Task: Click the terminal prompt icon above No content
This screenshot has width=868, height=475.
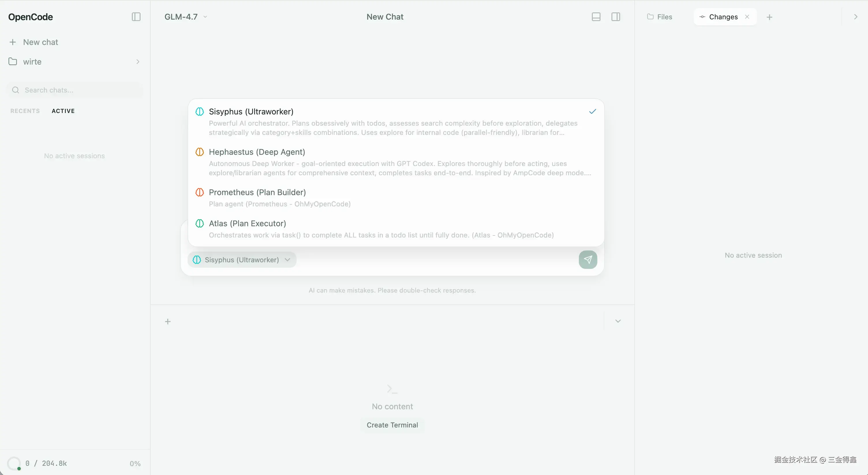Action: (x=392, y=389)
